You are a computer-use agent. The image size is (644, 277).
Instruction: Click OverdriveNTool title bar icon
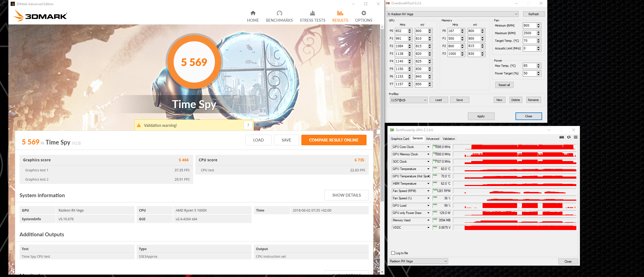tap(388, 3)
